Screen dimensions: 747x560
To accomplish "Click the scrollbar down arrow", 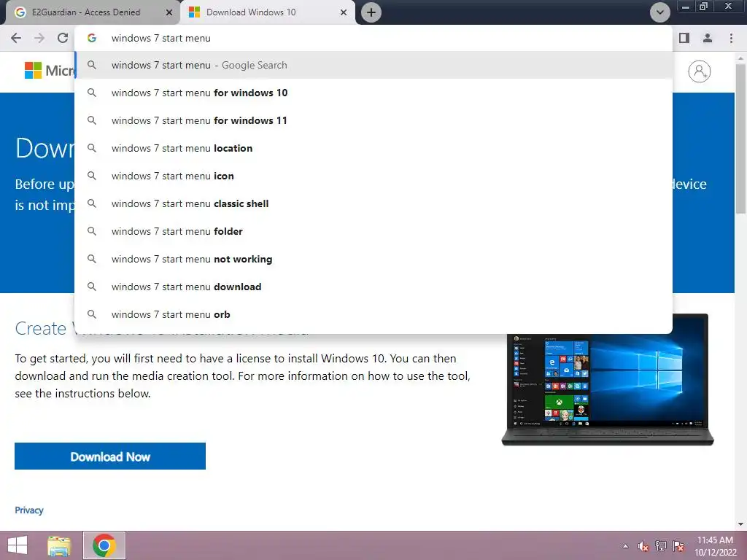I will (741, 524).
